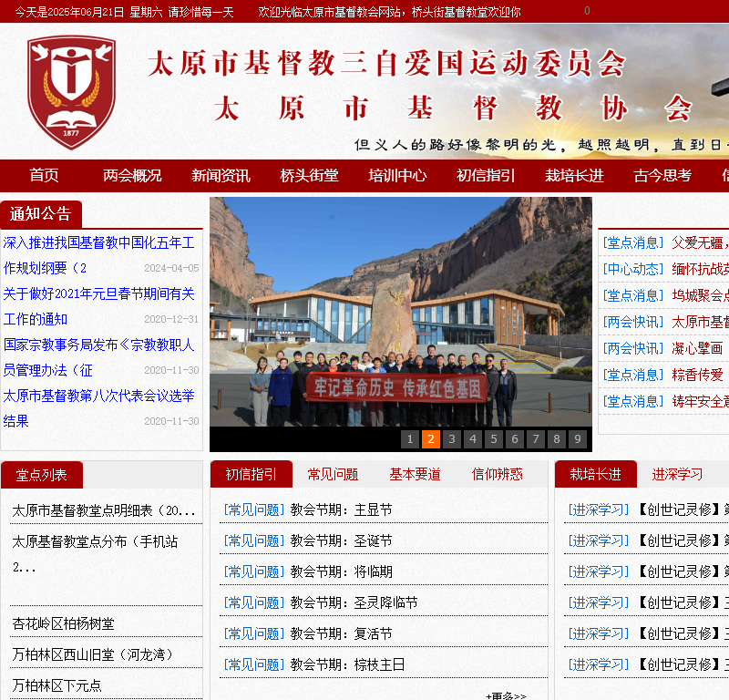The width and height of the screenshot is (729, 700).
Task: Select slide 5 in the carousel pager
Action: [493, 438]
